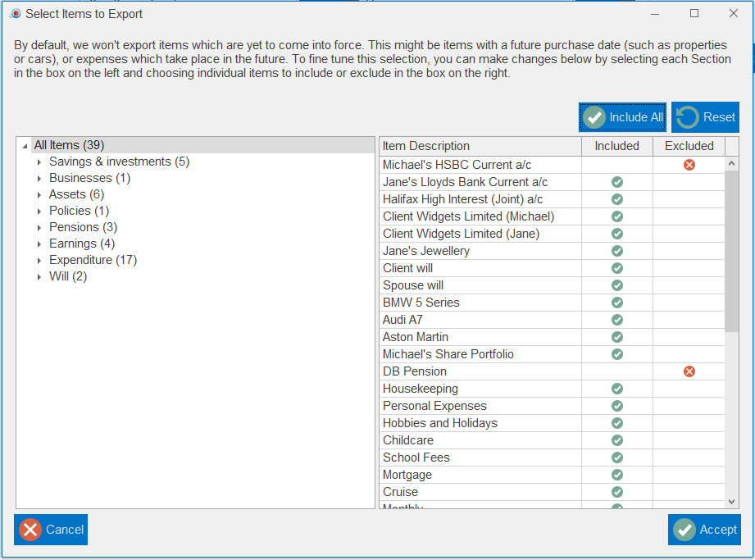The width and height of the screenshot is (755, 560).
Task: Exclude Housekeeping via its Excluded cell
Action: click(x=689, y=389)
